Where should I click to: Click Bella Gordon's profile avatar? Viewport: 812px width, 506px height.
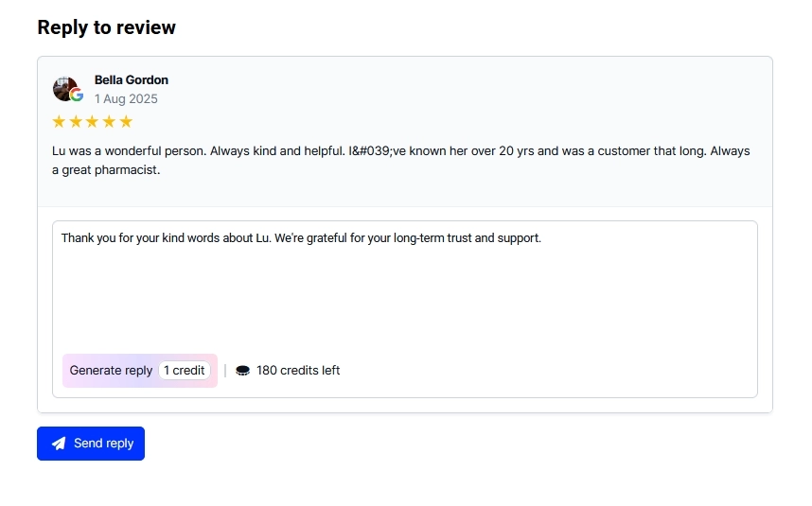pyautogui.click(x=64, y=88)
